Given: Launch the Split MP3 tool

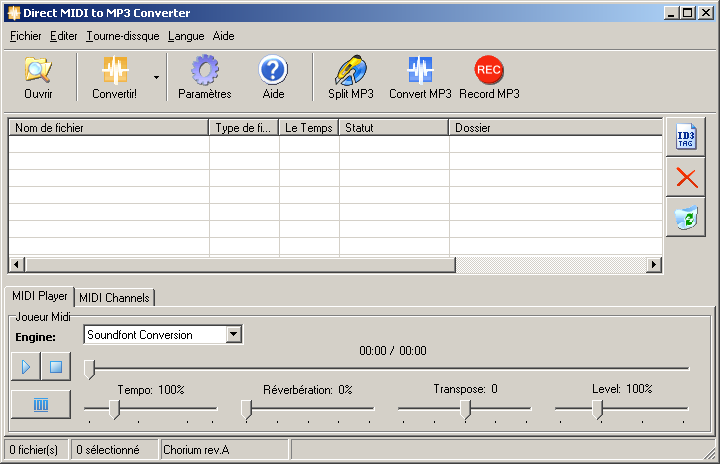Looking at the screenshot, I should click(351, 77).
